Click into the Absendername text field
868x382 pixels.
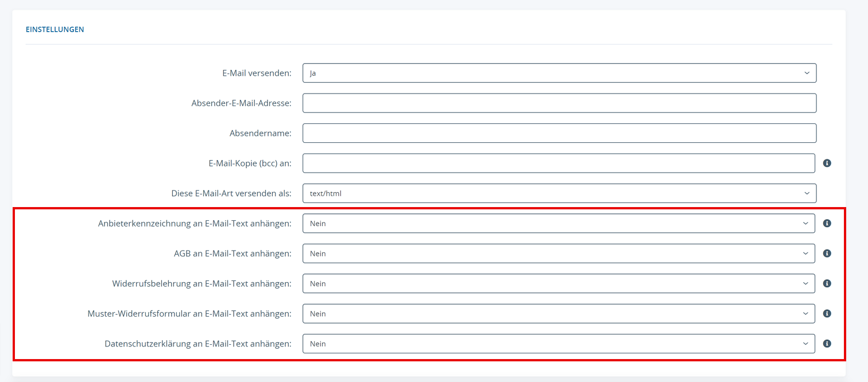559,133
